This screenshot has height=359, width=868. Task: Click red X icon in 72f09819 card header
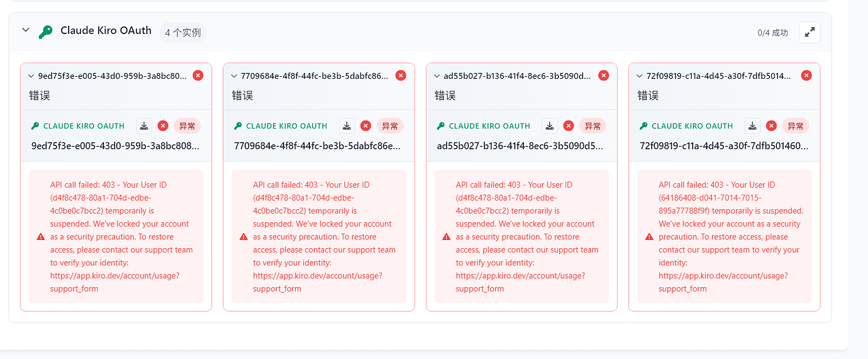coord(806,76)
